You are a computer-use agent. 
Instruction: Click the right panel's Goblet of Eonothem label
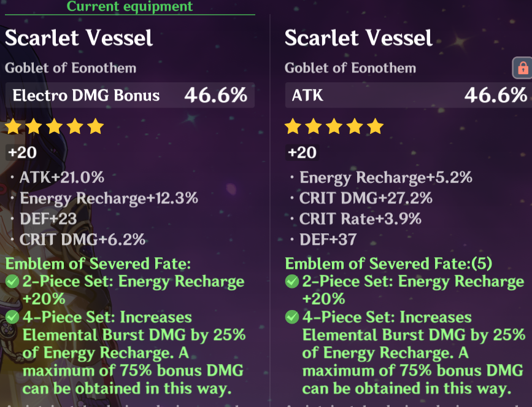(350, 68)
